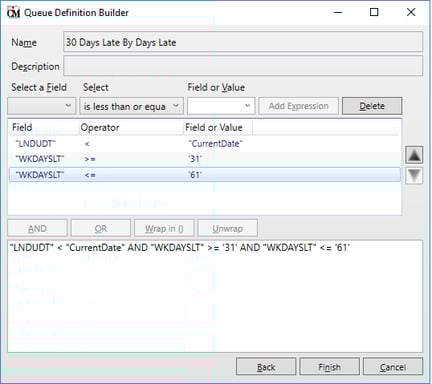Click the >= operator cell
The image size is (432, 384).
[x=90, y=159]
